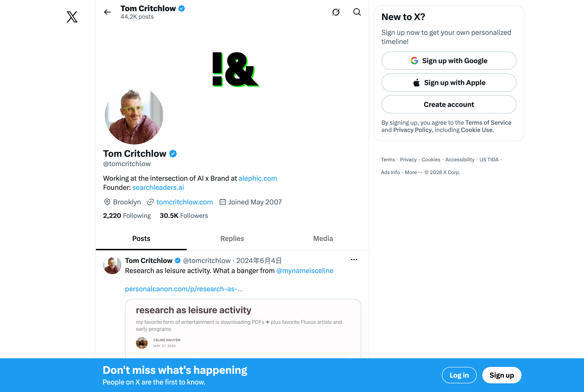The image size is (584, 392).
Task: Sign up with Apple
Action: pos(449,83)
